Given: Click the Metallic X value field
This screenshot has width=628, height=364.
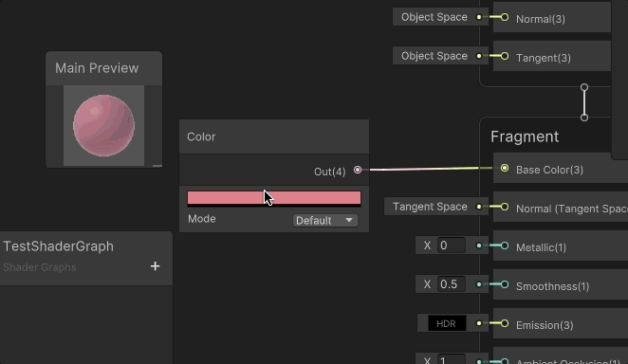Looking at the screenshot, I should tap(452, 246).
